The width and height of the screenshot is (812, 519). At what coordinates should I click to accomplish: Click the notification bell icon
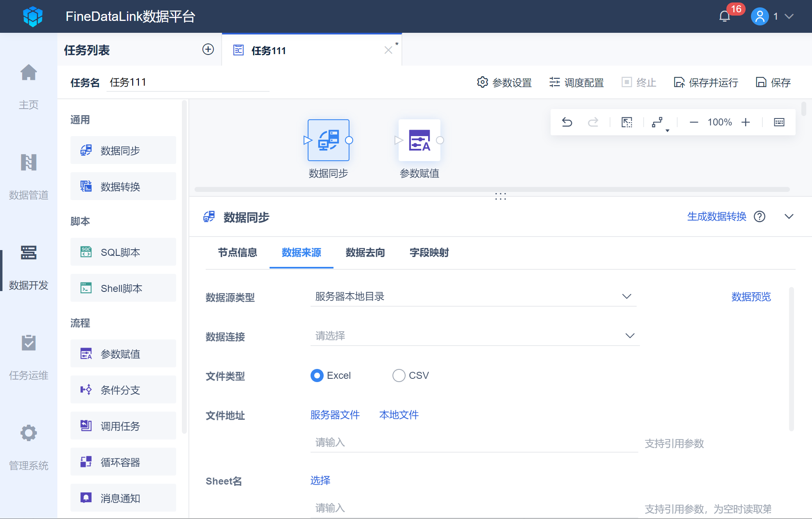click(724, 16)
